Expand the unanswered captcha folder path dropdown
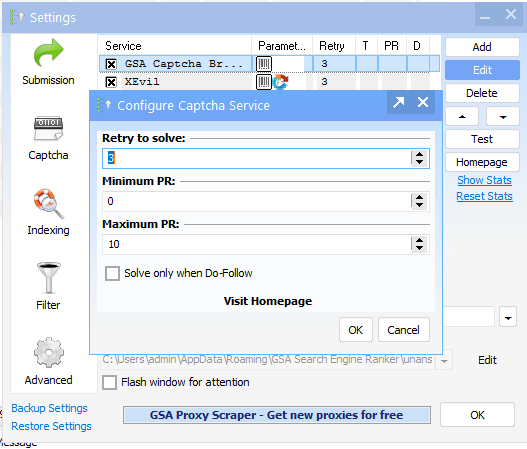 [444, 361]
